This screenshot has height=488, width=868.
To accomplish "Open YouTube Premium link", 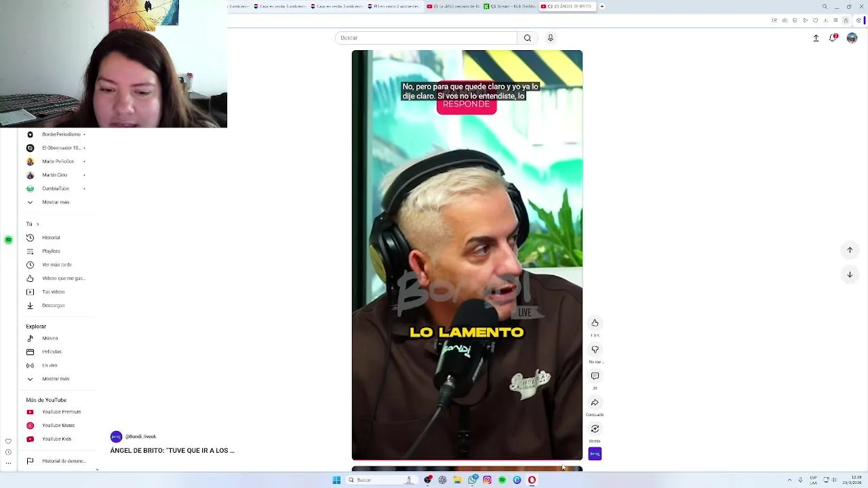I will pyautogui.click(x=57, y=411).
